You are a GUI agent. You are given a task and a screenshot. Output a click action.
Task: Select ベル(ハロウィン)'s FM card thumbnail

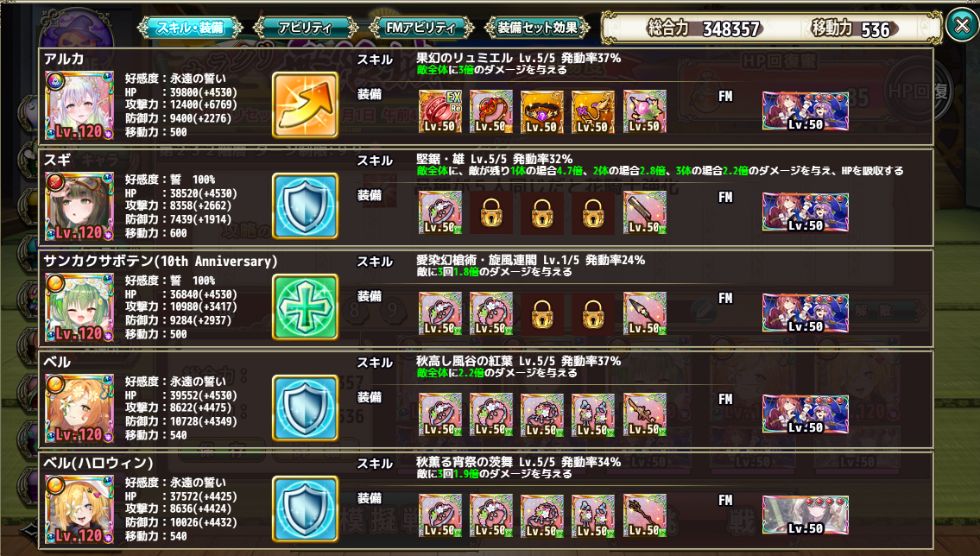(806, 515)
